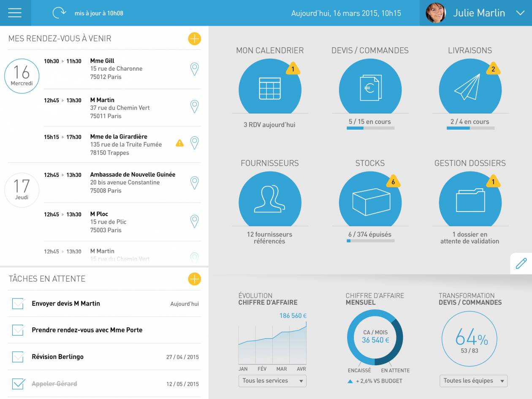Expand the Julie Marlin user dropdown
This screenshot has height=399, width=532.
520,13
